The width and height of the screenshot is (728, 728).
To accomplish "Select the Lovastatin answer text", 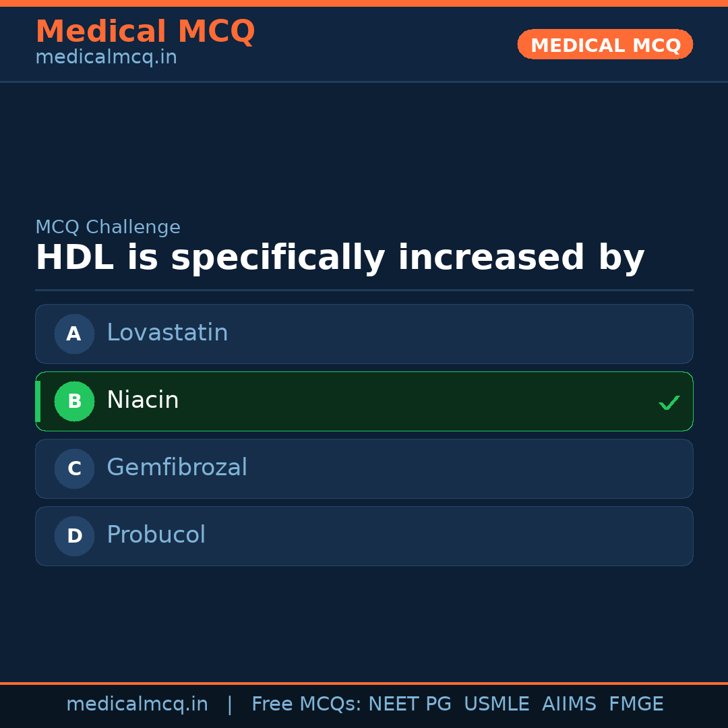I will click(167, 333).
